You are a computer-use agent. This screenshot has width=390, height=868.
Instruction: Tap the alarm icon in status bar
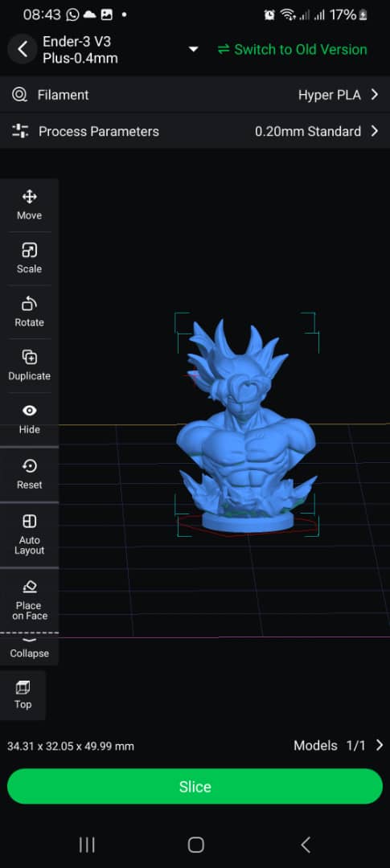click(x=269, y=15)
